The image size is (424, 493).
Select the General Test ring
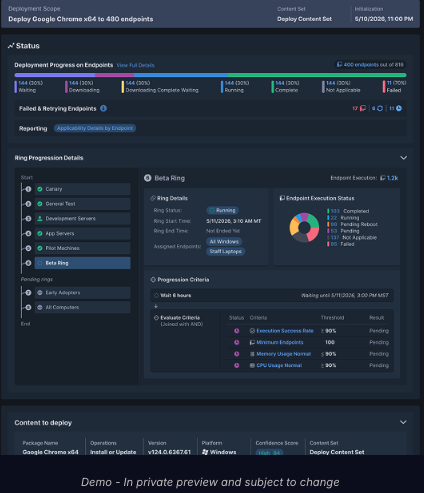pos(83,204)
